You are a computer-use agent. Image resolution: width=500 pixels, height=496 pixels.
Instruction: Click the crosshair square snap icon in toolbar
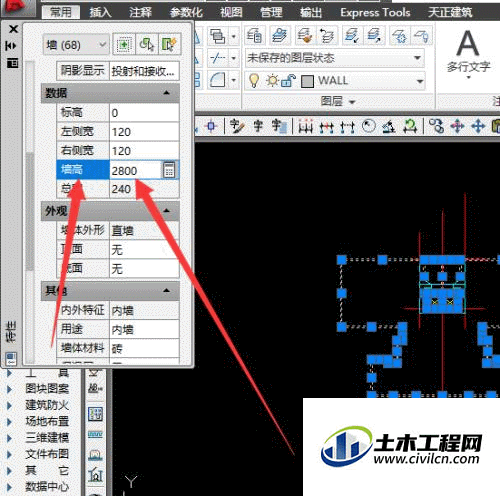pyautogui.click(x=211, y=126)
